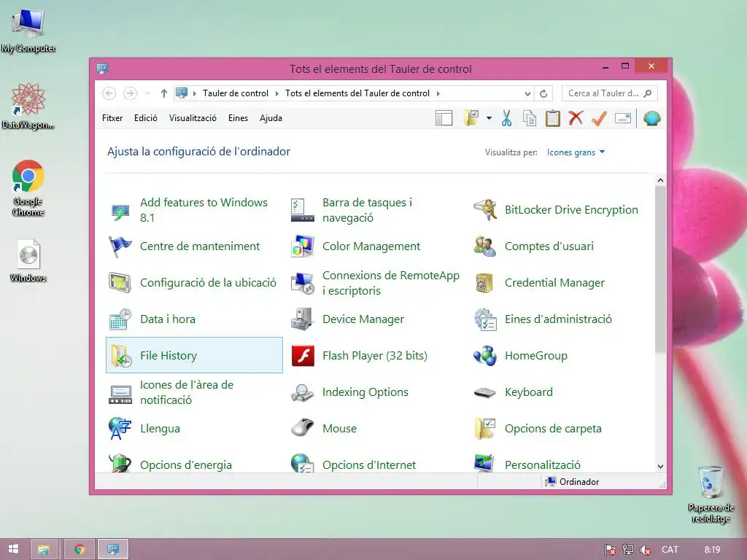The width and height of the screenshot is (747, 560).
Task: Expand arrow after Tots el elements breadcrumb
Action: (438, 94)
